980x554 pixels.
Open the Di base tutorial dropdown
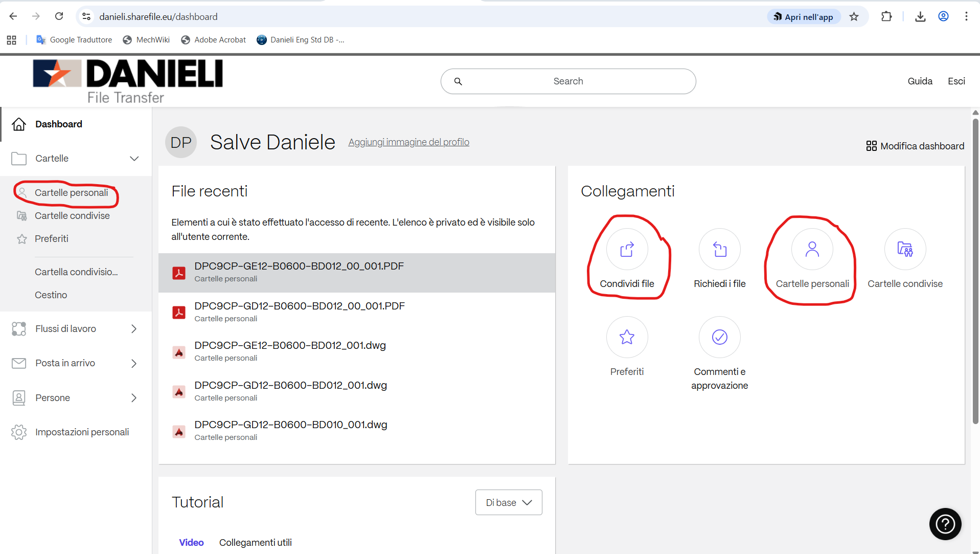508,502
